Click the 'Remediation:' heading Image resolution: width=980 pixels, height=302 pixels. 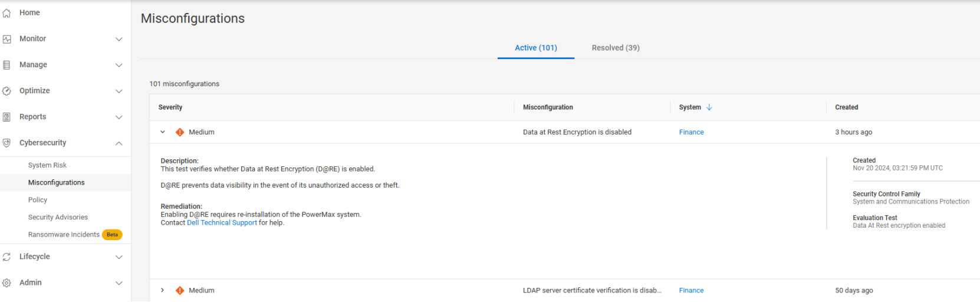[x=182, y=206]
